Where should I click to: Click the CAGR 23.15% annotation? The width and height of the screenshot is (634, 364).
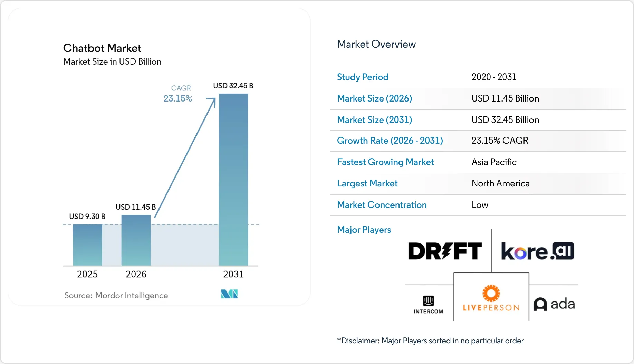pos(178,94)
